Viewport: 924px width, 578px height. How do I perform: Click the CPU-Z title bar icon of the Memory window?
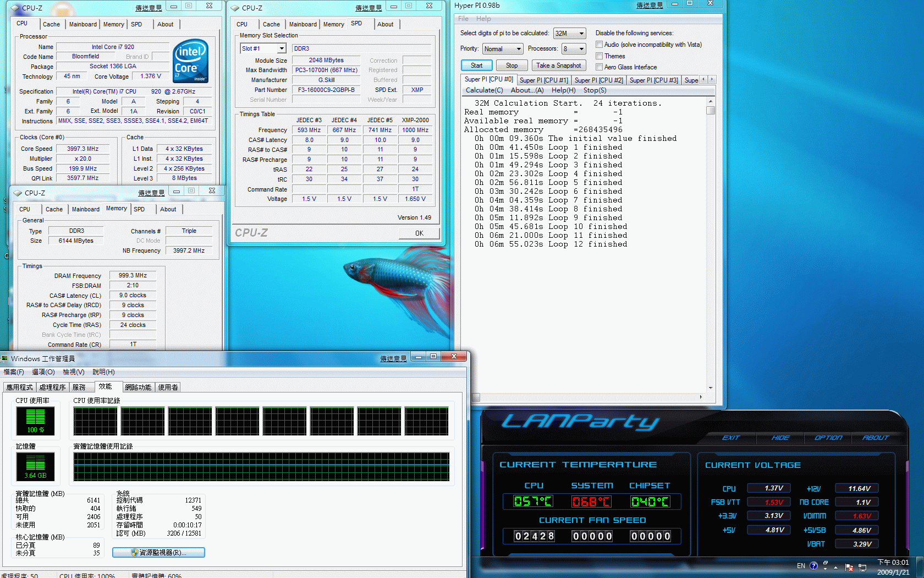pos(18,193)
